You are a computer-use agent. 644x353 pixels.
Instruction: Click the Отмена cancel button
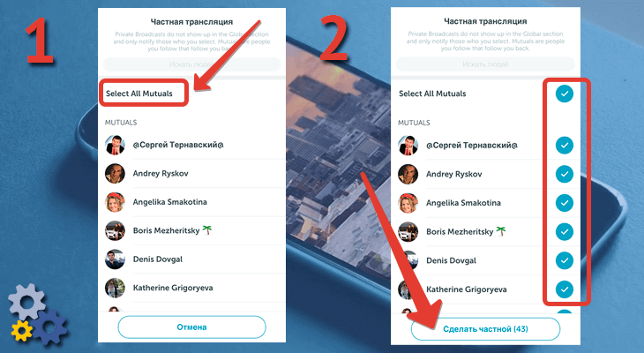pyautogui.click(x=191, y=327)
